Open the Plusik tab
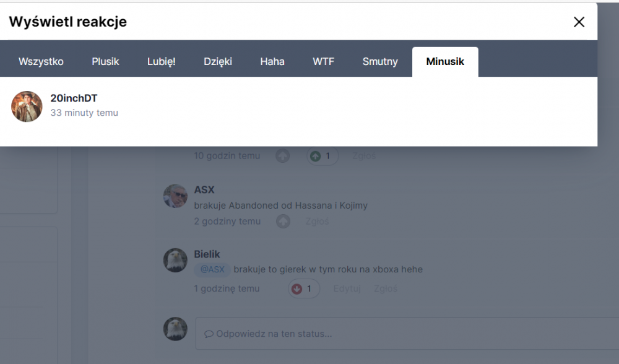The height and width of the screenshot is (364, 619). [105, 62]
